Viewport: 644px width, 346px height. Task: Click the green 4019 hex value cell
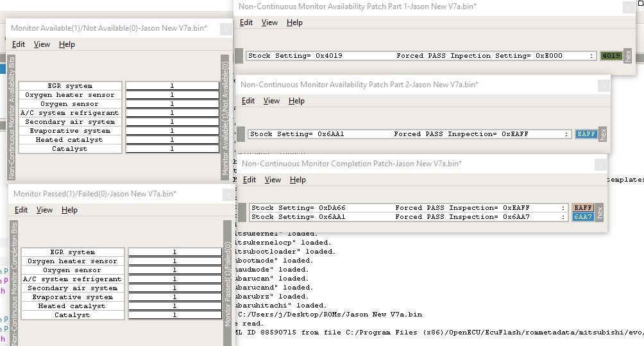coord(611,56)
